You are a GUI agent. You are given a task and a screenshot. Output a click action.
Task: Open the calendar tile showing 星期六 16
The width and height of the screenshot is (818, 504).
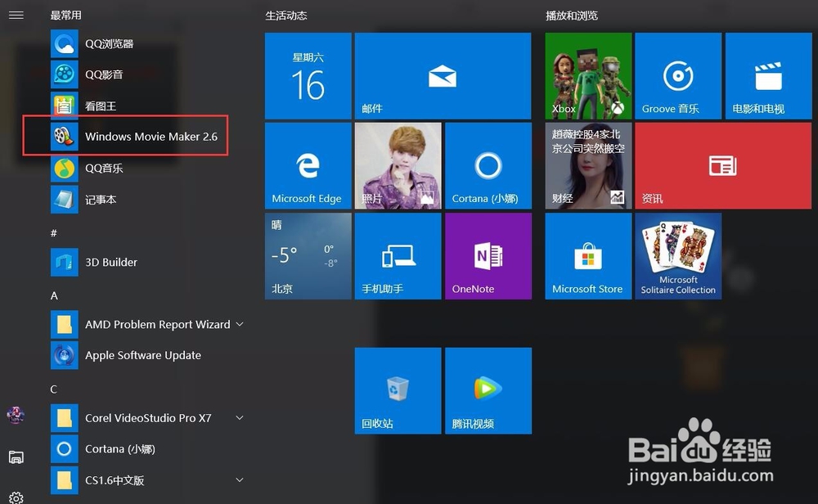click(308, 75)
